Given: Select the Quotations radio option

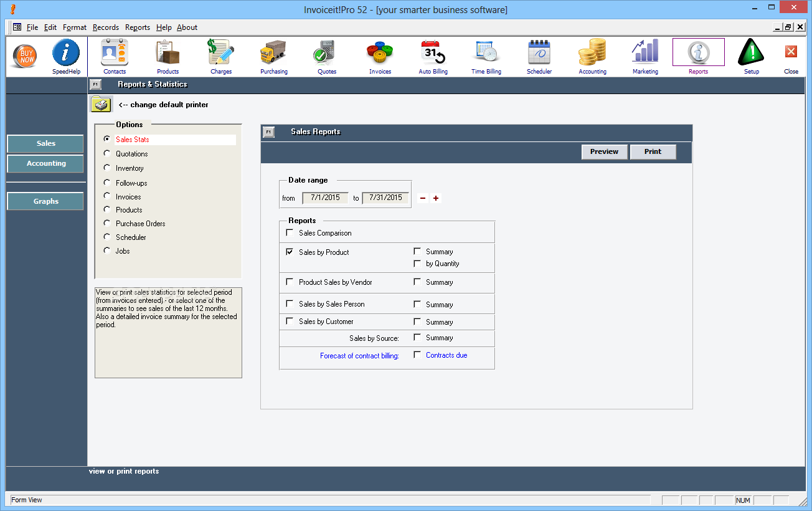Looking at the screenshot, I should click(x=107, y=153).
